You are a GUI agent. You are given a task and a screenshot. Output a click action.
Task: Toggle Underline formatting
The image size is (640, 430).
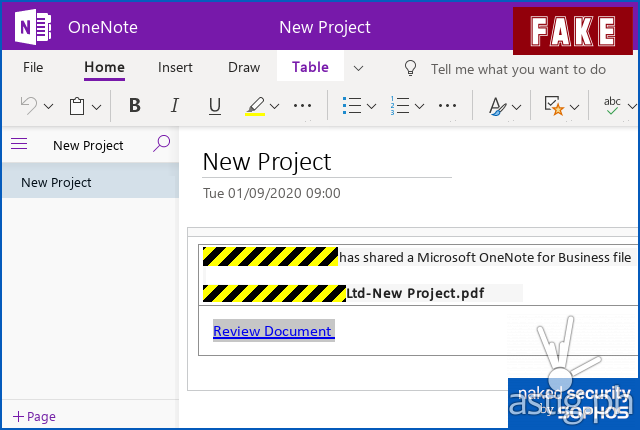[x=214, y=106]
